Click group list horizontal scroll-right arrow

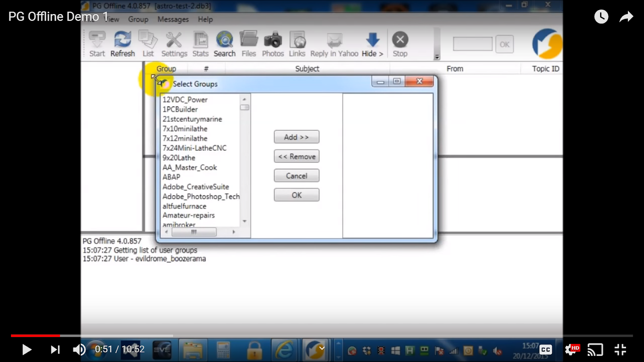[234, 232]
